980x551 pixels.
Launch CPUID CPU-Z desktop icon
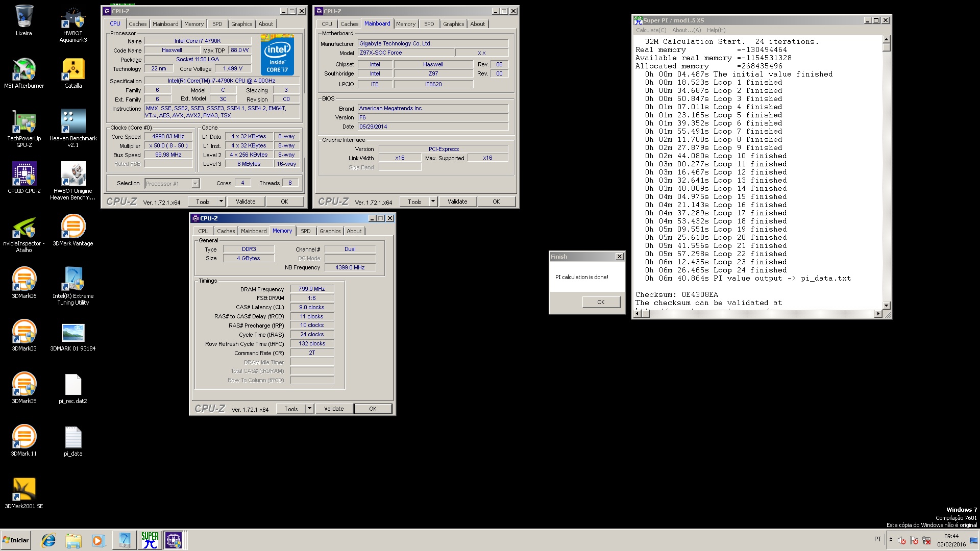pyautogui.click(x=23, y=178)
